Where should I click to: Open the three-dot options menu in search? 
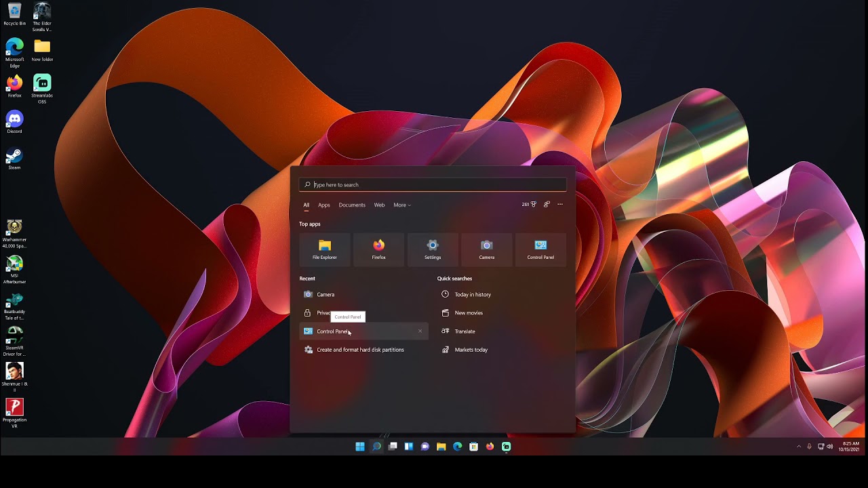pyautogui.click(x=559, y=204)
